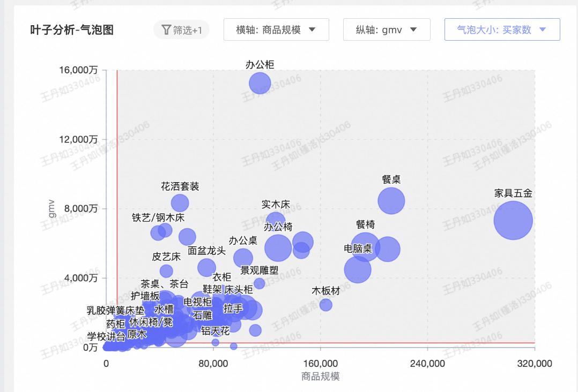Expand the 横轴: 商品规模 dropdown
Image resolution: width=578 pixels, height=392 pixels.
pos(276,30)
